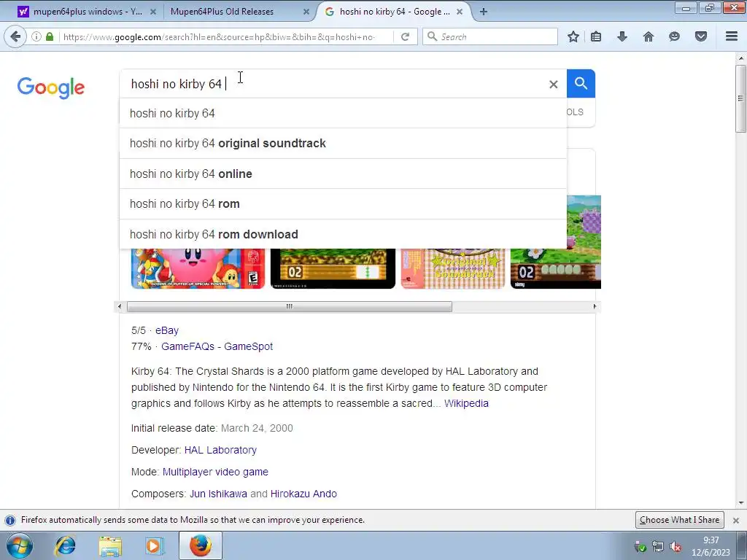Save page to Pocket icon
Image resolution: width=747 pixels, height=560 pixels.
(701, 36)
